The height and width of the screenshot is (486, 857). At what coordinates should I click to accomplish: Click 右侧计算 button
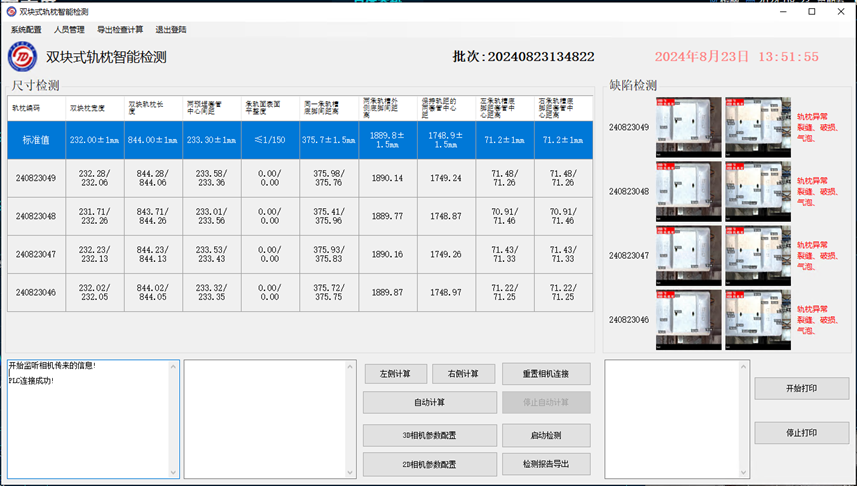point(464,374)
